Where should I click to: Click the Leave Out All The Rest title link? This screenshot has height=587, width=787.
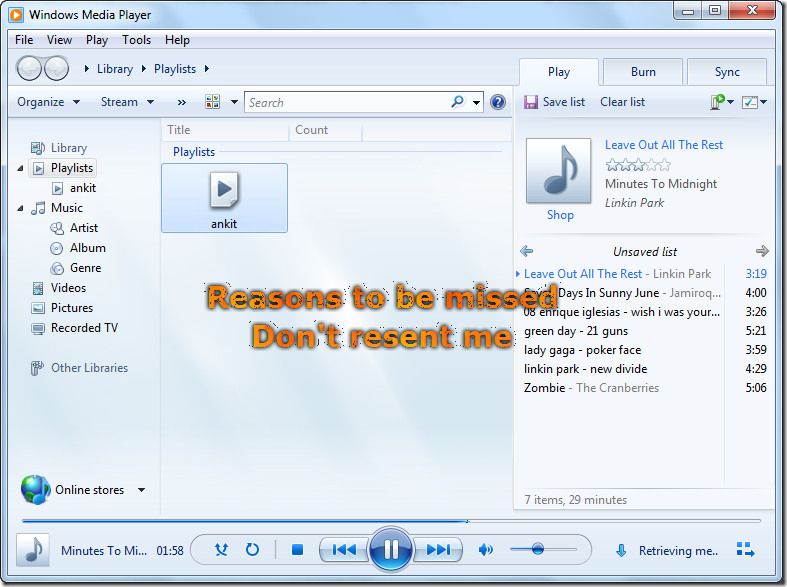click(664, 145)
